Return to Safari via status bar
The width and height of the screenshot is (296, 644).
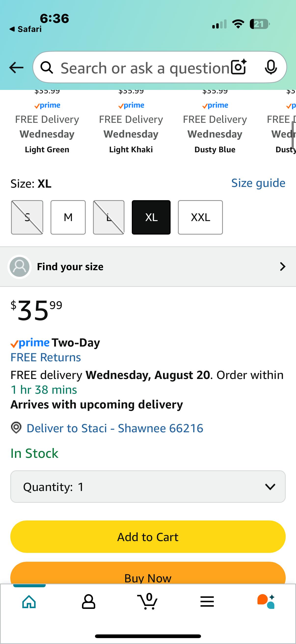pos(26,29)
